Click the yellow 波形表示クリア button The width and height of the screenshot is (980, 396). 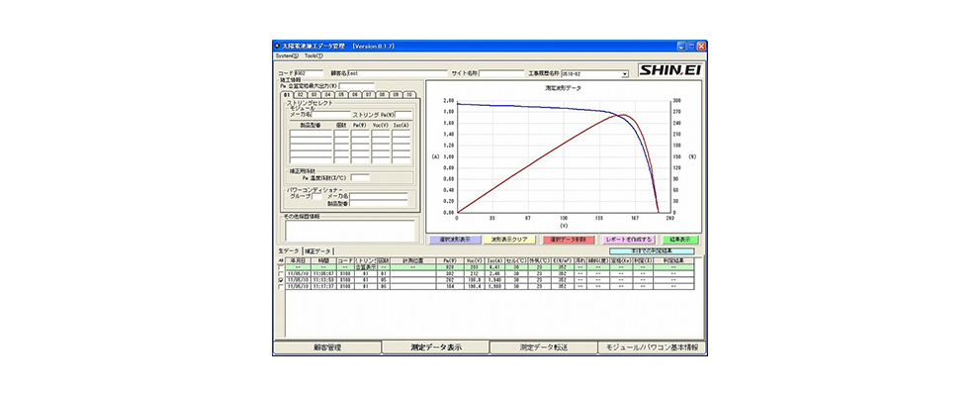click(x=509, y=240)
